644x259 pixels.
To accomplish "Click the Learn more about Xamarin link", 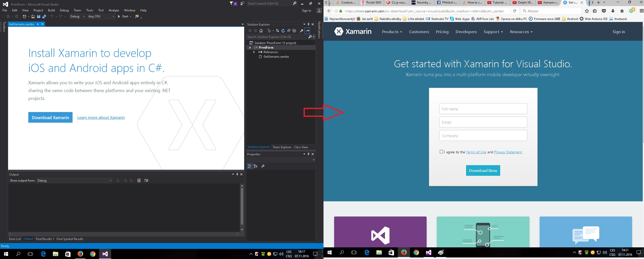I will (x=101, y=117).
